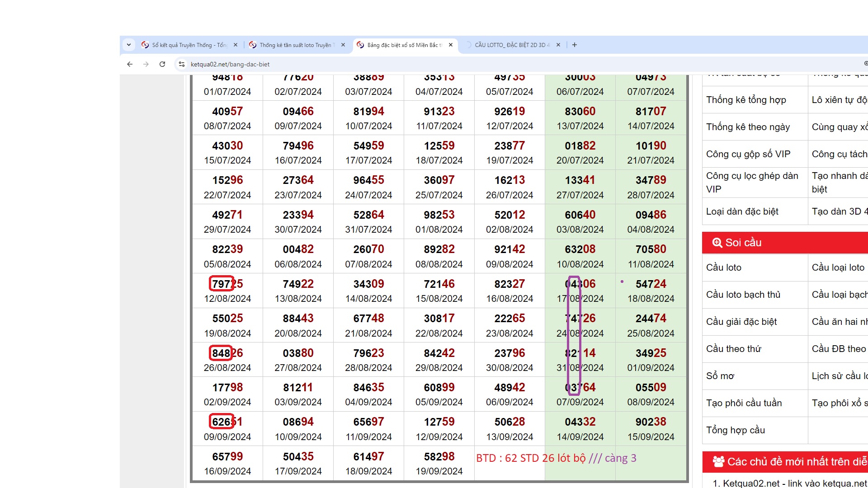Viewport: 868px width, 488px height.
Task: Switch to Sổ kết quả Truyền Thống tab
Action: coord(189,45)
